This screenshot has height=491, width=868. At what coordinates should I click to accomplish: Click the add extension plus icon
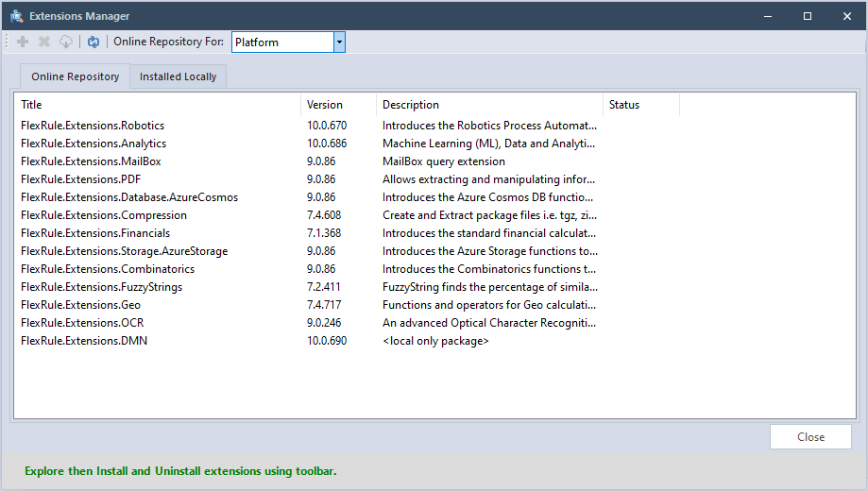point(23,42)
